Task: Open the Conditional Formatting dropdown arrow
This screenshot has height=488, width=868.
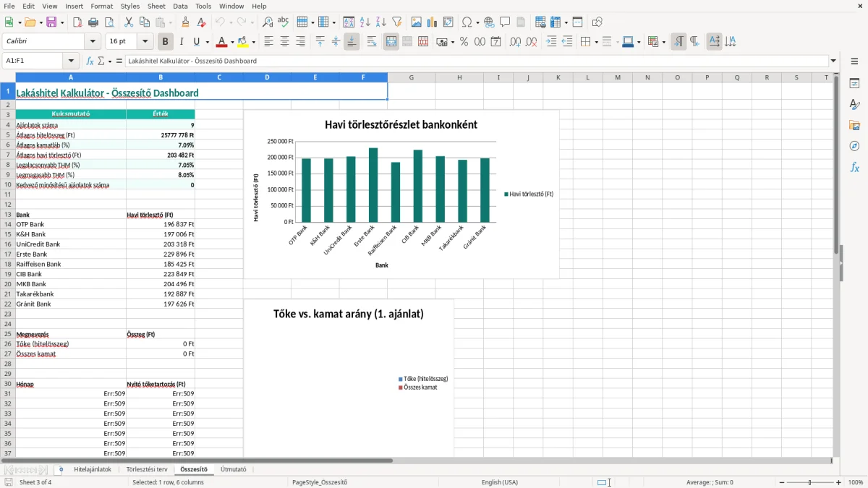Action: [664, 42]
